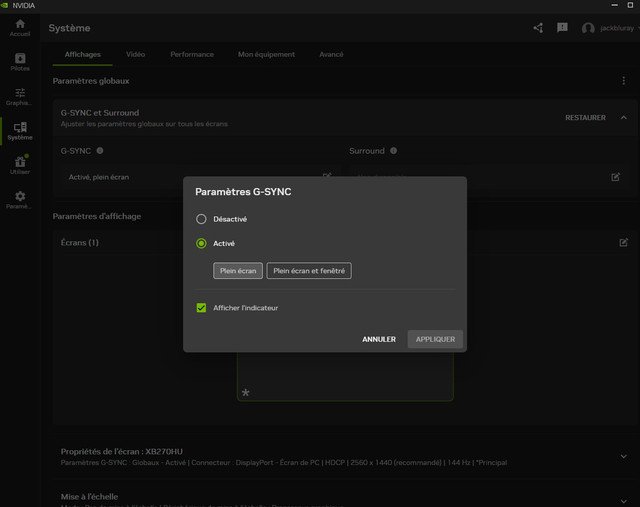640x507 pixels.
Task: Click the Écrans (1) label
Action: coord(80,242)
